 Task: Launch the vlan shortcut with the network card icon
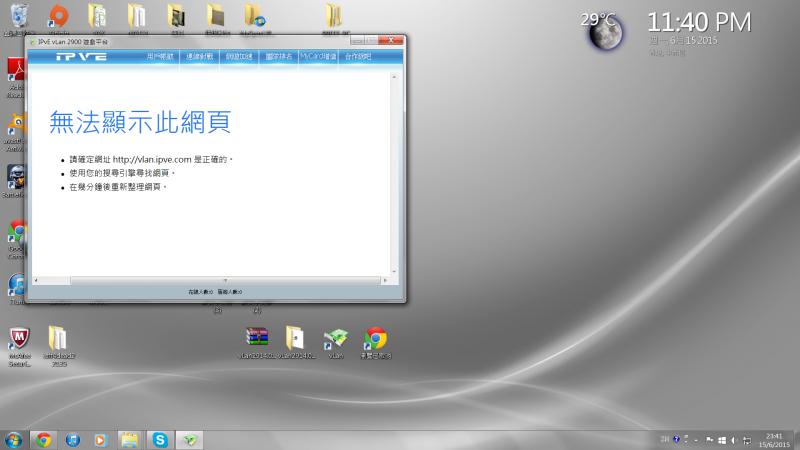coord(335,343)
